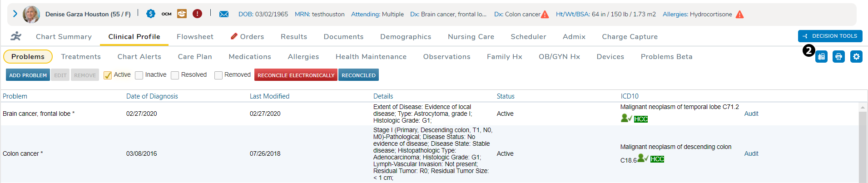Enable the Inactive checkbox
Image resolution: width=868 pixels, height=183 pixels.
click(x=139, y=75)
